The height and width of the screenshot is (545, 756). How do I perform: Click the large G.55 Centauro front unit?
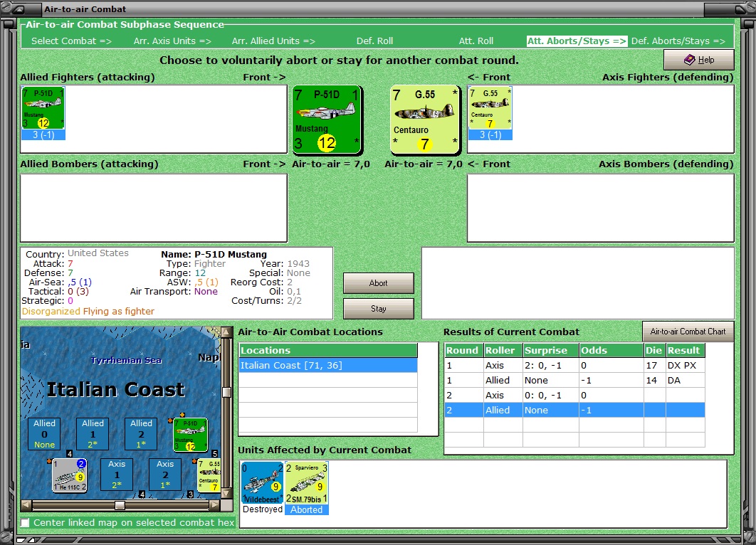pyautogui.click(x=425, y=120)
